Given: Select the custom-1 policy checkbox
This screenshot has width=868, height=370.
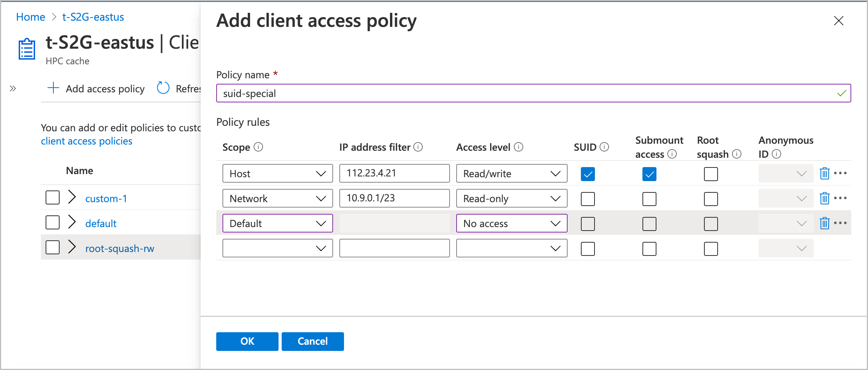Looking at the screenshot, I should pyautogui.click(x=53, y=198).
